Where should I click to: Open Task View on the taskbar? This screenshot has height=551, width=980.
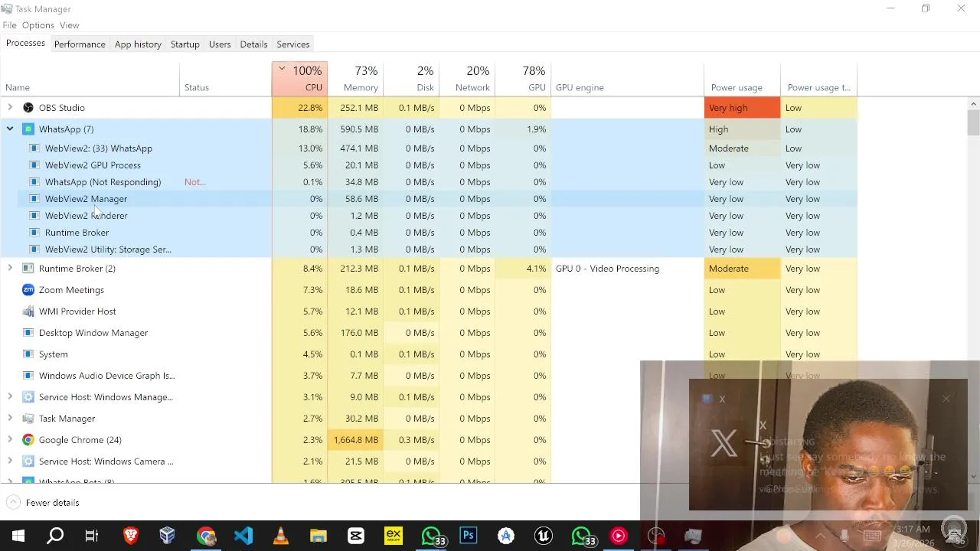(92, 536)
